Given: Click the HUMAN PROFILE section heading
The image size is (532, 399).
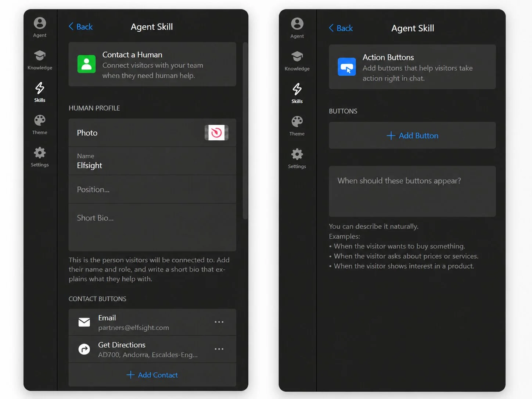Looking at the screenshot, I should coord(94,108).
